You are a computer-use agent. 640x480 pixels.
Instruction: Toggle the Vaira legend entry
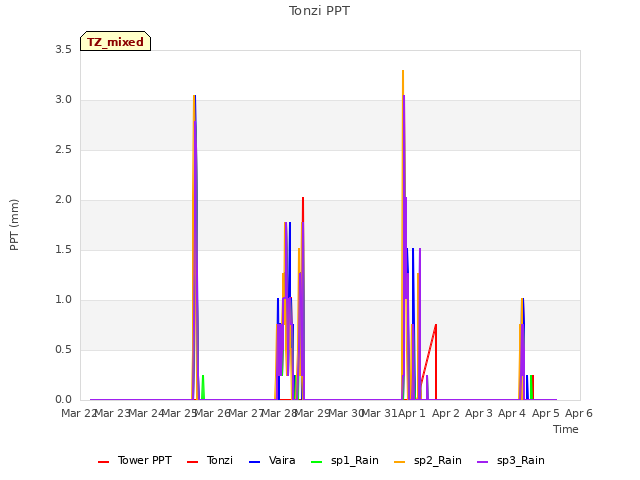272,460
